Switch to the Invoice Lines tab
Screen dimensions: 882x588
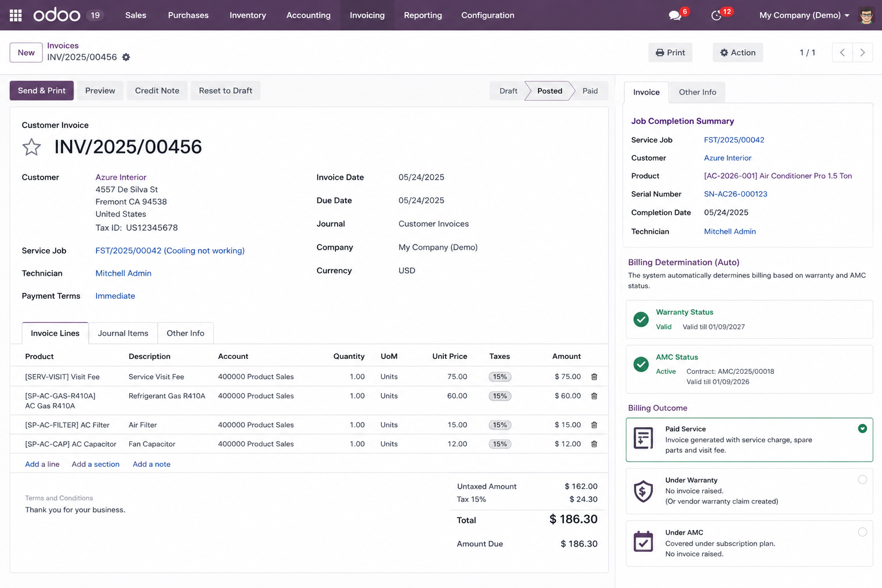pos(55,333)
